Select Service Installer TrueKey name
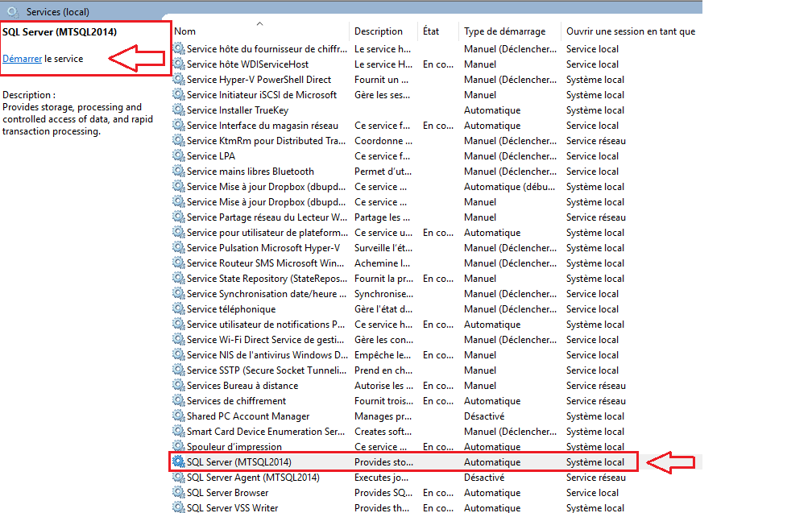 (x=238, y=110)
